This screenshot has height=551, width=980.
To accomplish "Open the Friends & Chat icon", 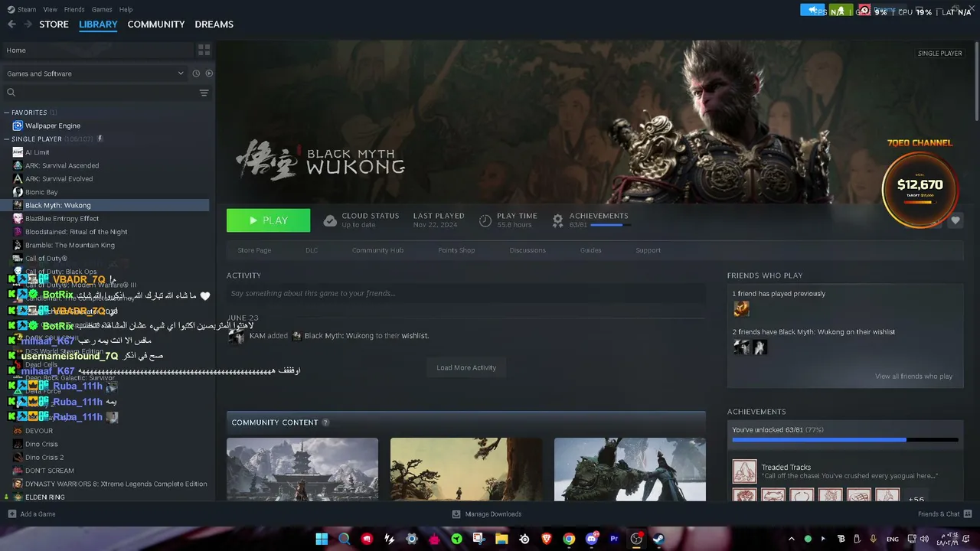I will (968, 514).
